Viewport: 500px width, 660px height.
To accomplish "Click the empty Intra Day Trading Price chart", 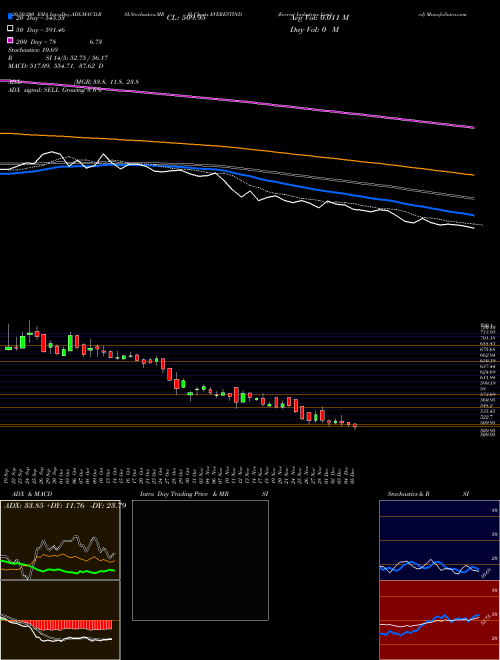I will coord(200,560).
